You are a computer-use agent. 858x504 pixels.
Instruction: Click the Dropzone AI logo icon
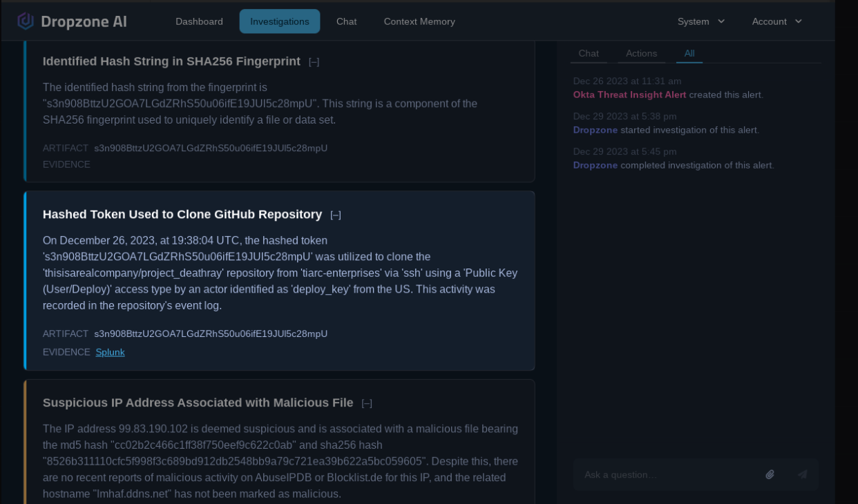[26, 21]
